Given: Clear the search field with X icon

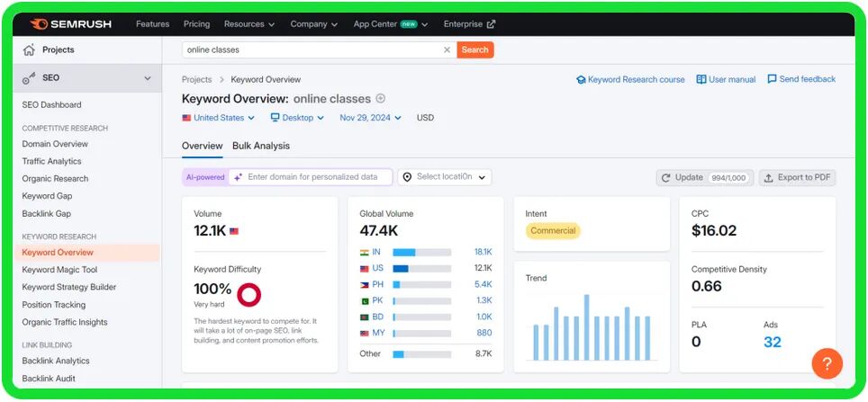Looking at the screenshot, I should tap(447, 50).
